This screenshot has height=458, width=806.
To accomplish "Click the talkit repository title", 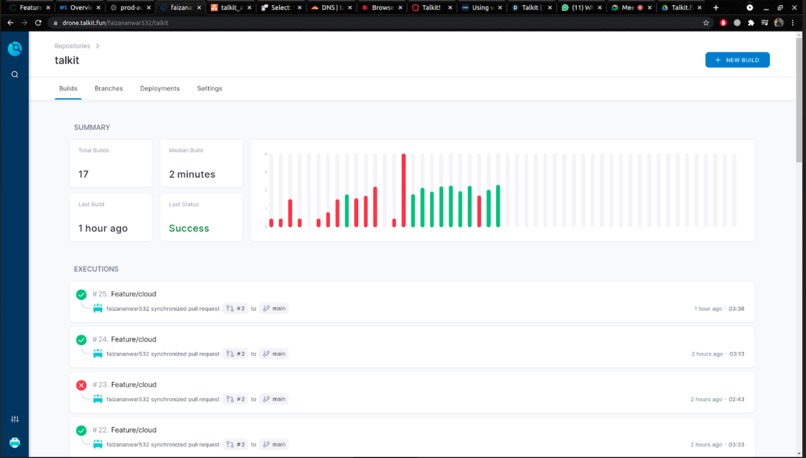I will click(67, 60).
